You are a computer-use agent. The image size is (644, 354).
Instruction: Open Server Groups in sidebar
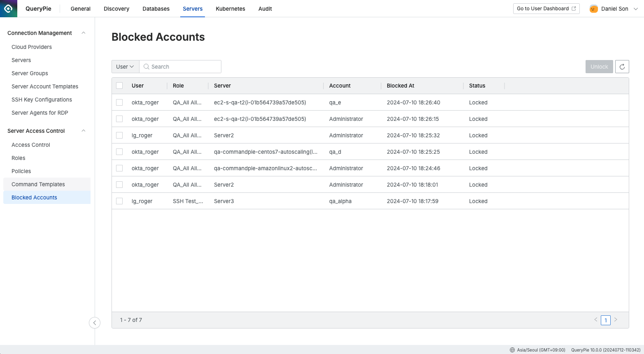(x=30, y=73)
